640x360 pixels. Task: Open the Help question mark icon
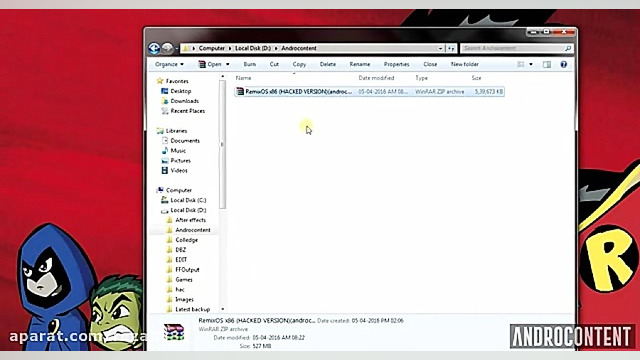pos(564,64)
